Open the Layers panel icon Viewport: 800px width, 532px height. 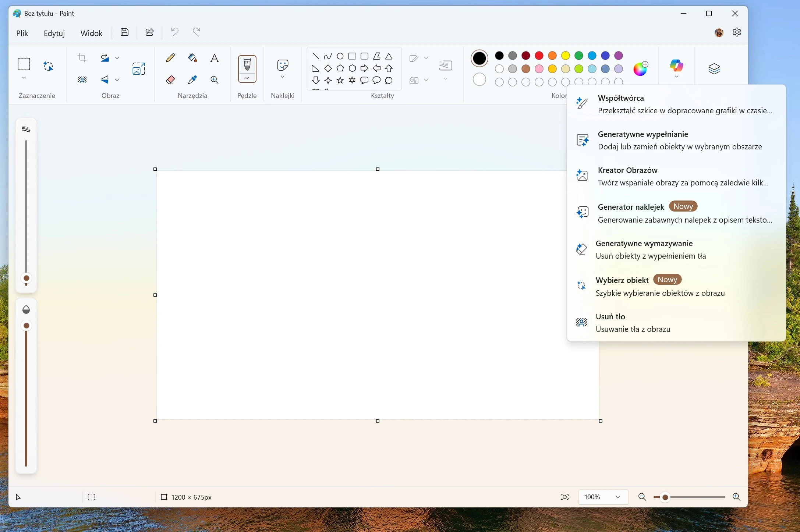[714, 69]
